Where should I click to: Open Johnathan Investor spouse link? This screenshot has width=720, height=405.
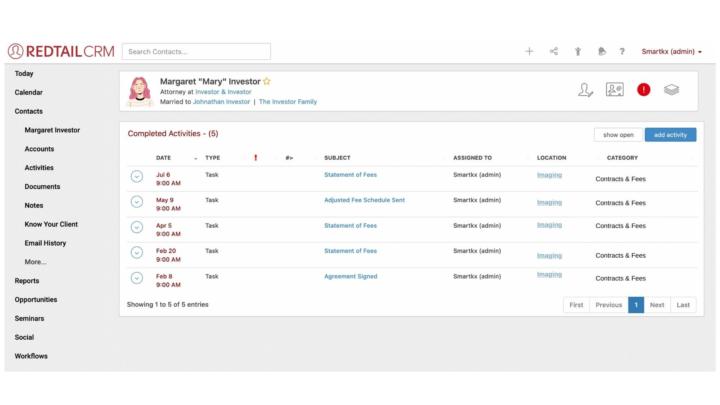(x=221, y=101)
